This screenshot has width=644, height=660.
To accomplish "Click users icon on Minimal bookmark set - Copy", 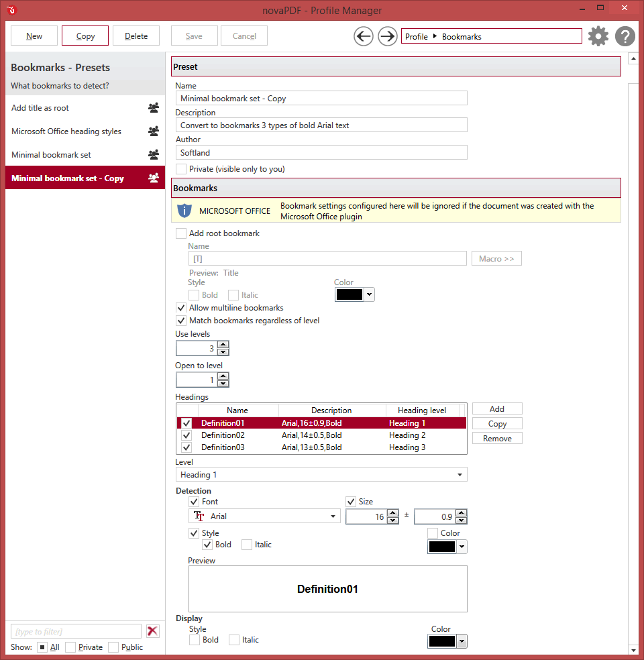I will 154,178.
